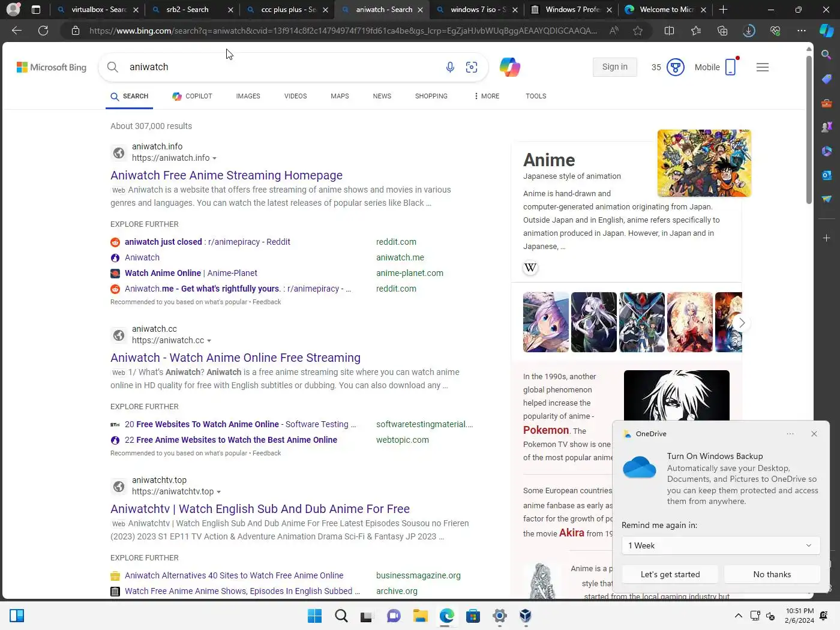Open split screen icon in toolbar

670,31
